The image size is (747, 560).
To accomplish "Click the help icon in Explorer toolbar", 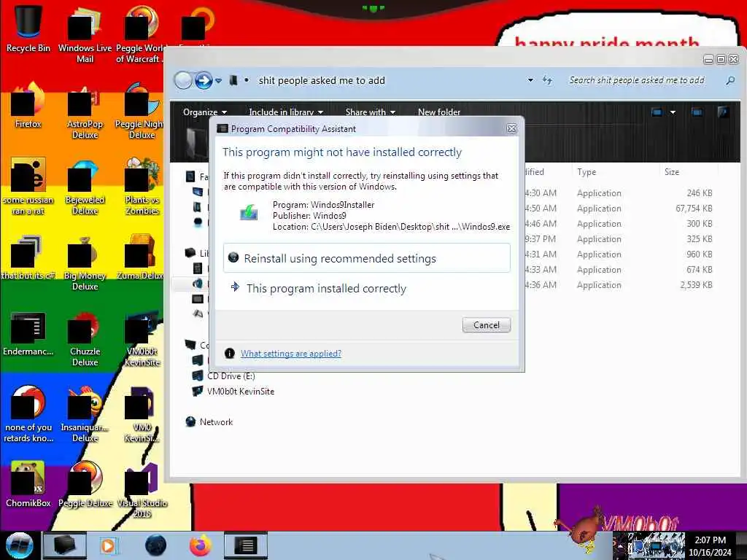I will click(723, 112).
